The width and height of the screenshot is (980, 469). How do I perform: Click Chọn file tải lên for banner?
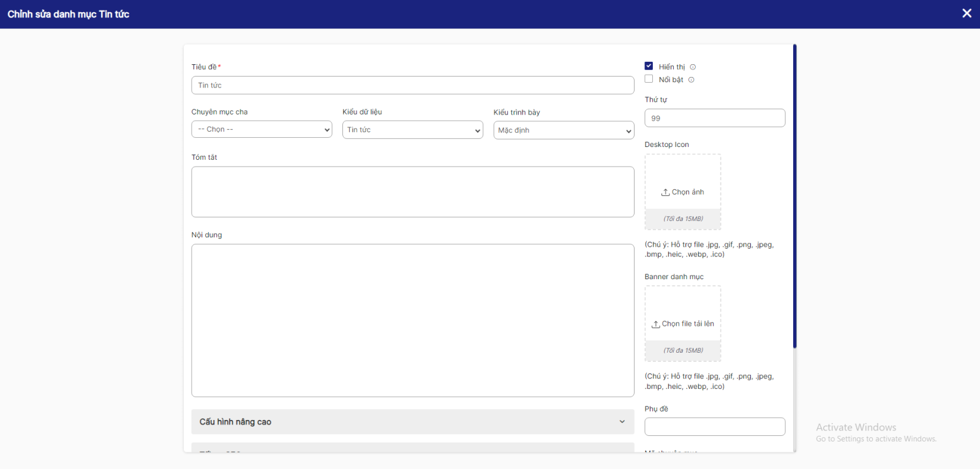tap(687, 324)
